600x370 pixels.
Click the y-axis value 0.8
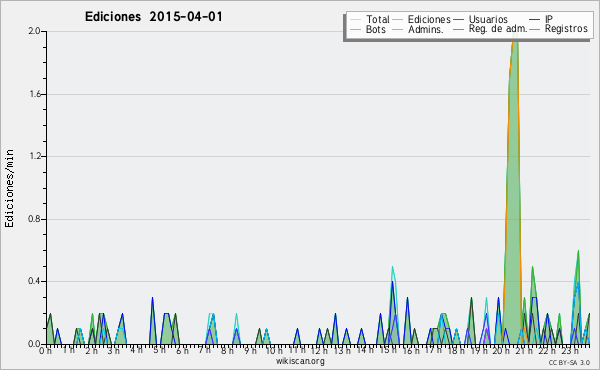(x=34, y=219)
